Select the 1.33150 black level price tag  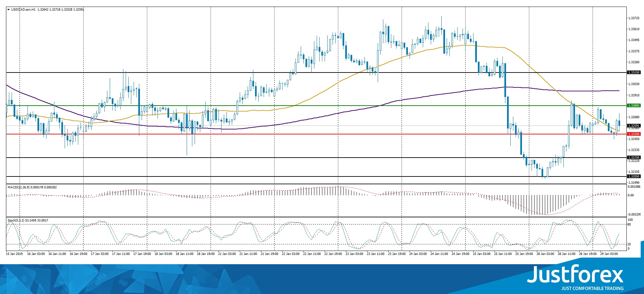634,72
